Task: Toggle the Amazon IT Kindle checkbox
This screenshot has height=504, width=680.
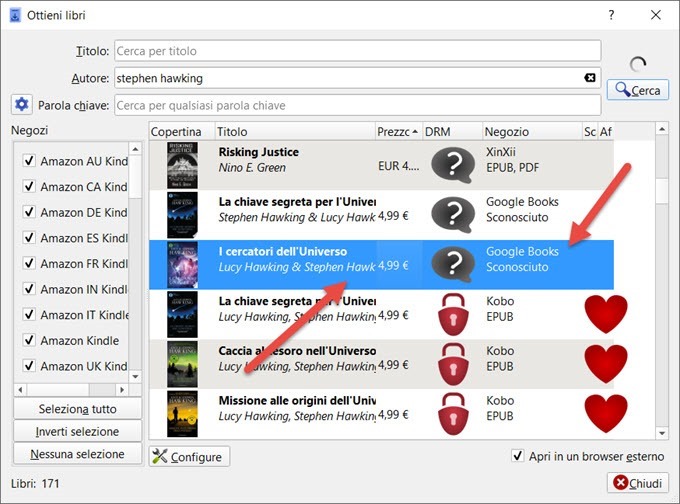Action: pos(29,314)
